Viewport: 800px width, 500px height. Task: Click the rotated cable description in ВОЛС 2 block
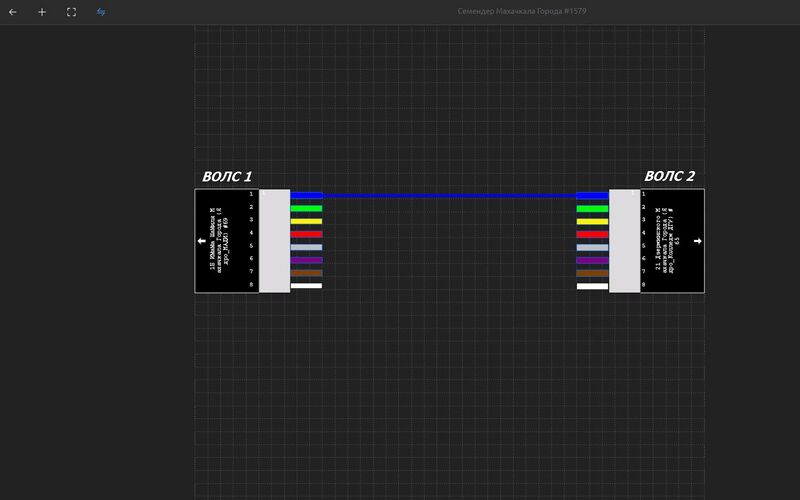tap(667, 241)
